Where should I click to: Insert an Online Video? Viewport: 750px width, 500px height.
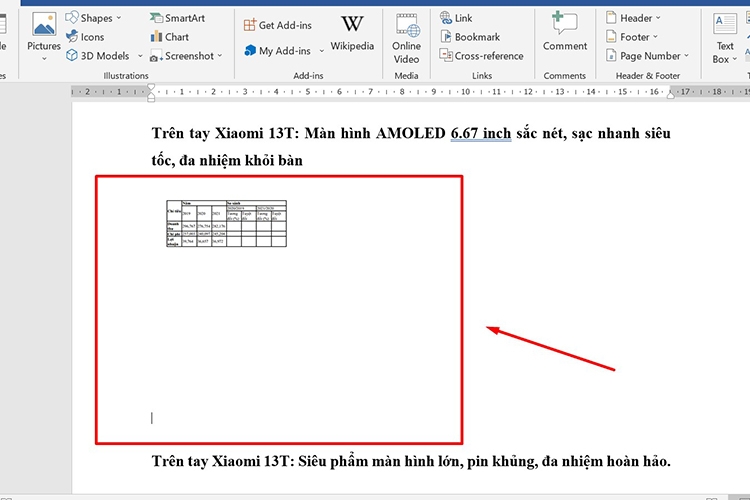[406, 38]
